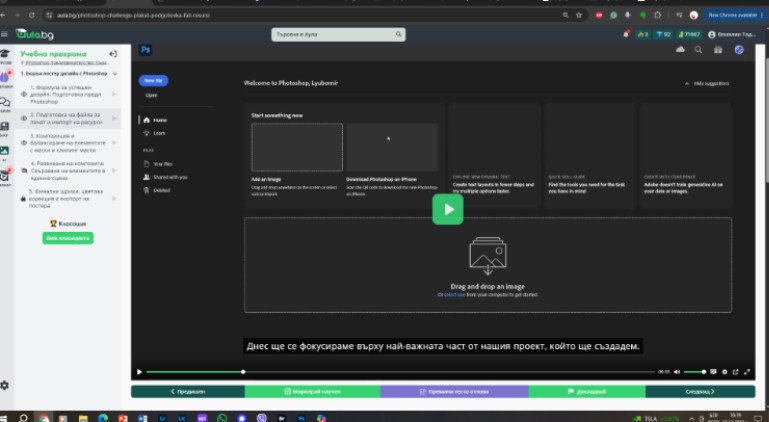This screenshot has height=422, width=769.
Task: Select Home in Photoshop left menu
Action: (159, 120)
